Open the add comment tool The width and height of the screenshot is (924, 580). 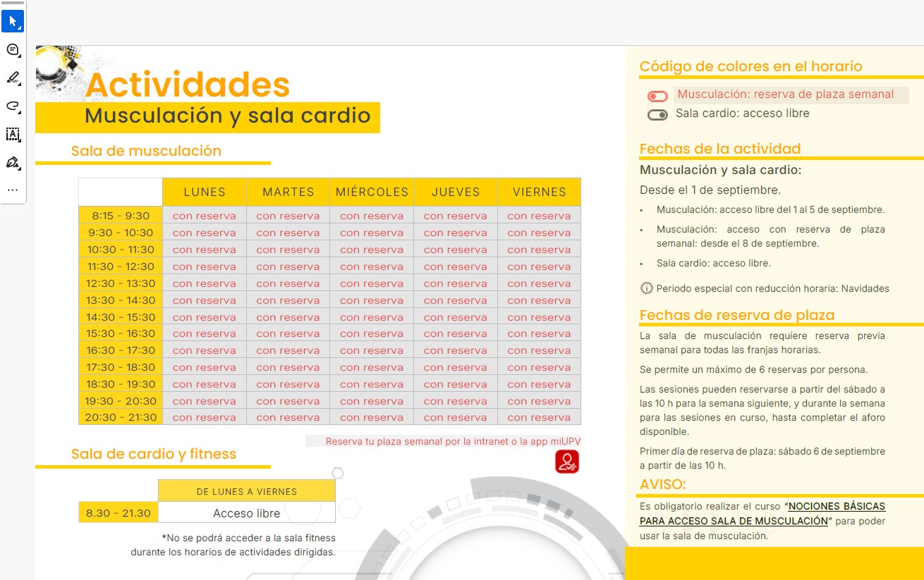point(13,49)
